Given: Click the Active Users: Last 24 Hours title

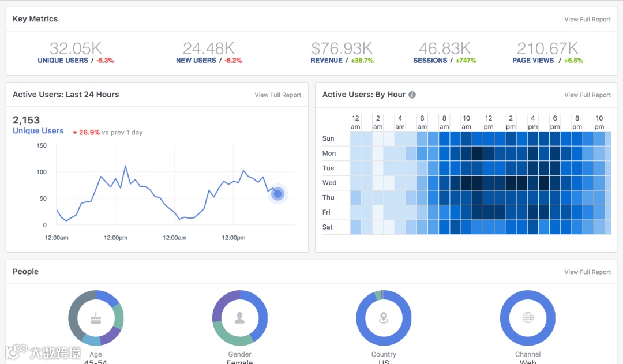Looking at the screenshot, I should tap(66, 95).
